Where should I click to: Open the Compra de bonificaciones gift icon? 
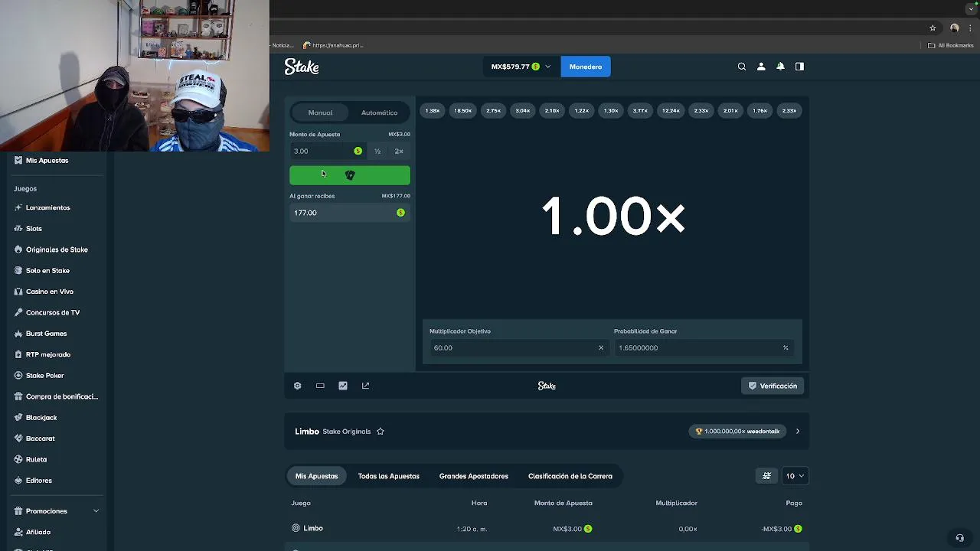click(18, 396)
